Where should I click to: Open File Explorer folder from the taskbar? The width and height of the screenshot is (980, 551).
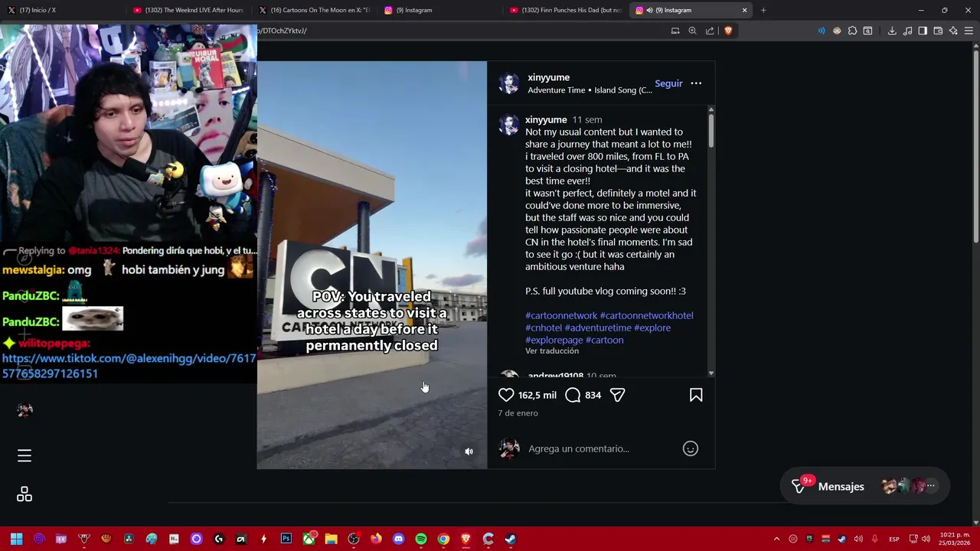331,539
